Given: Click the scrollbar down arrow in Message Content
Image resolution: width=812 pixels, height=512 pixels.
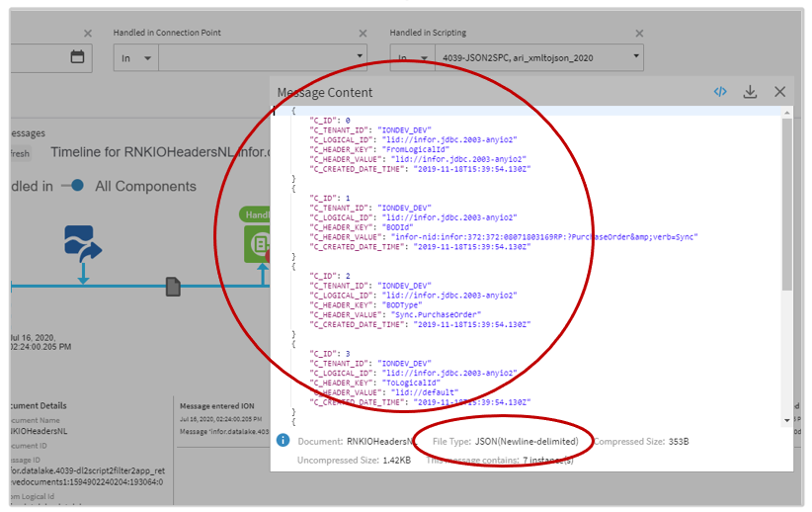Looking at the screenshot, I should [x=786, y=420].
